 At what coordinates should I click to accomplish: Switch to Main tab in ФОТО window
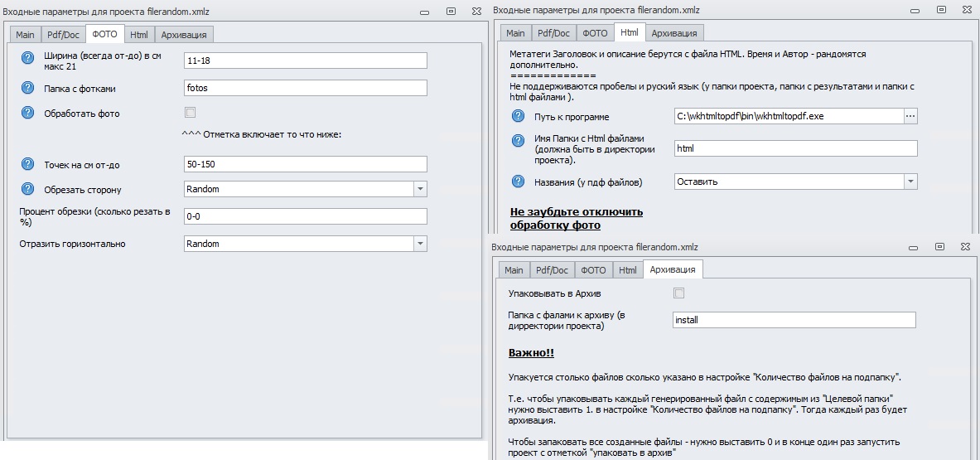(x=25, y=34)
